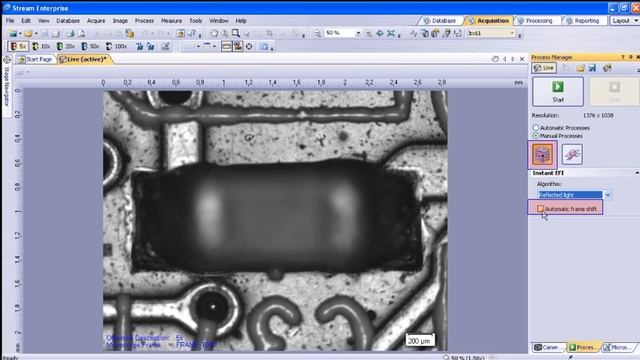Enable Automatic frame shift checkbox
This screenshot has height=360, width=640.
point(540,209)
